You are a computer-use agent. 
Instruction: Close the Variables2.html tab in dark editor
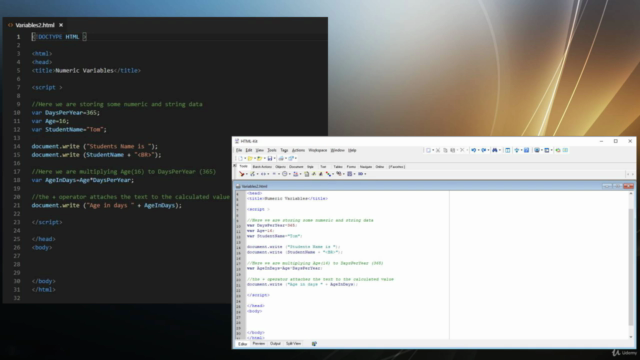[61, 25]
